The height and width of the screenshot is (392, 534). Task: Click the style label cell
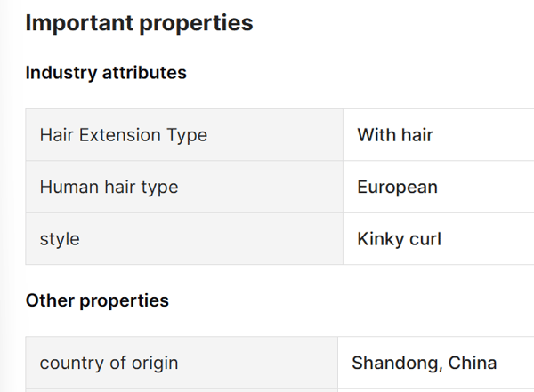tap(183, 239)
